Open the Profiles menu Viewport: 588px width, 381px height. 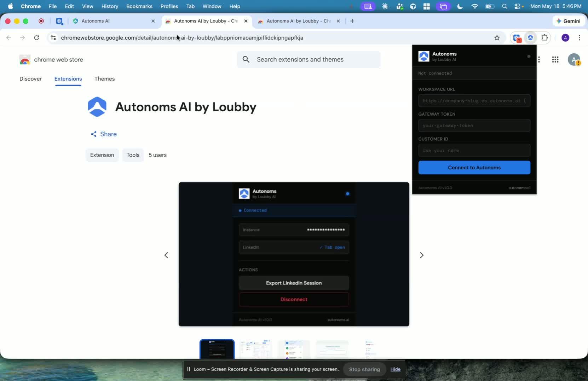click(x=169, y=6)
